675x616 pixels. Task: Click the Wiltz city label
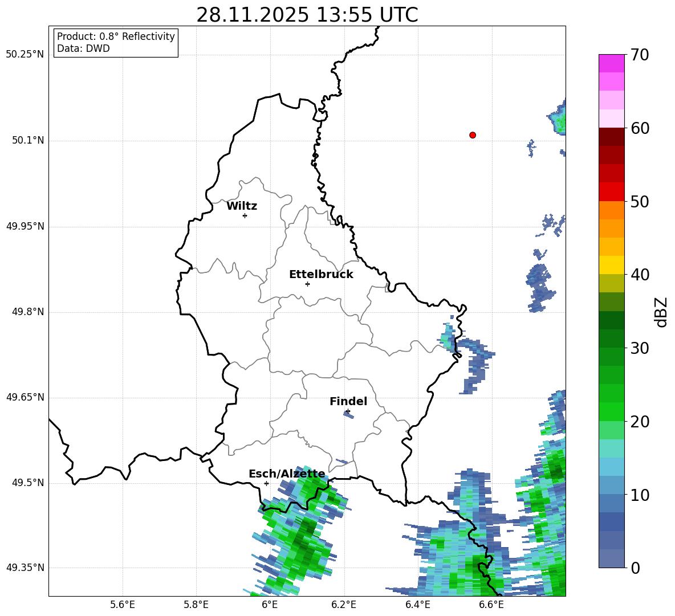pos(242,206)
